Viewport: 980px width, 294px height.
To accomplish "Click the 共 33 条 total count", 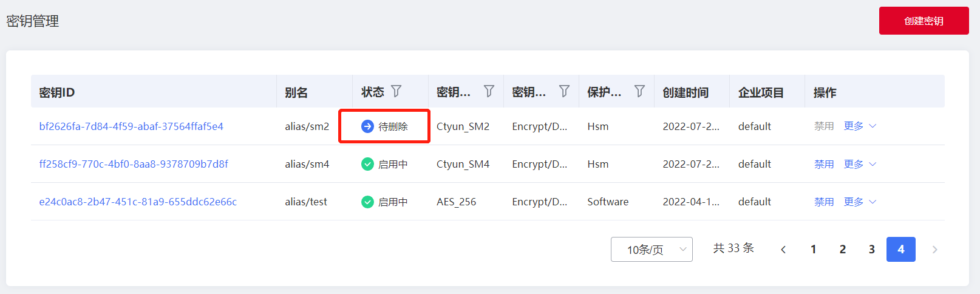I will 733,248.
